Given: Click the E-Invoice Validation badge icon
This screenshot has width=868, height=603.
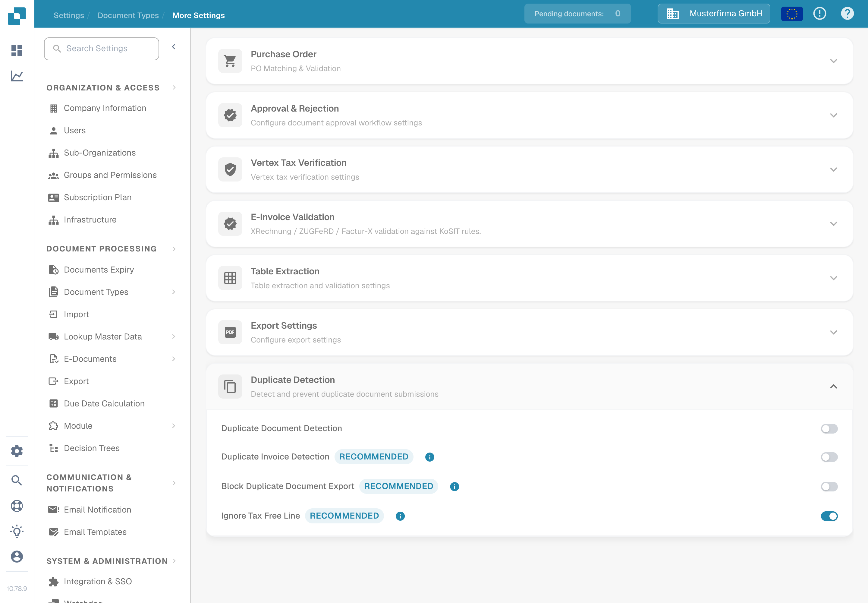Looking at the screenshot, I should pyautogui.click(x=230, y=224).
